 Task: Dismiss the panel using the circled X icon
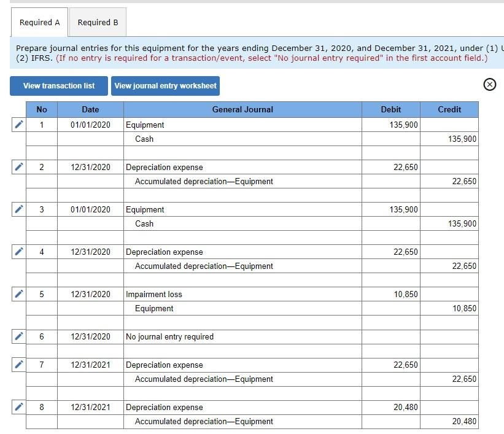point(489,85)
